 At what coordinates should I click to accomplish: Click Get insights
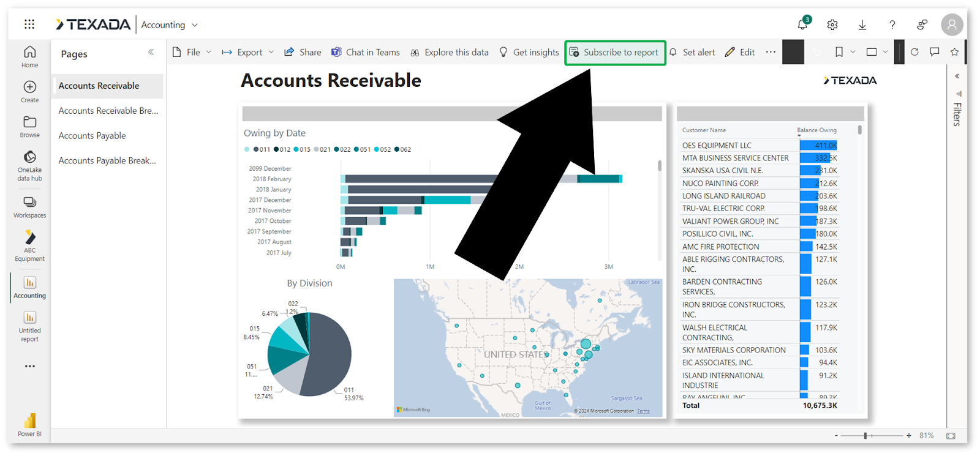[529, 52]
